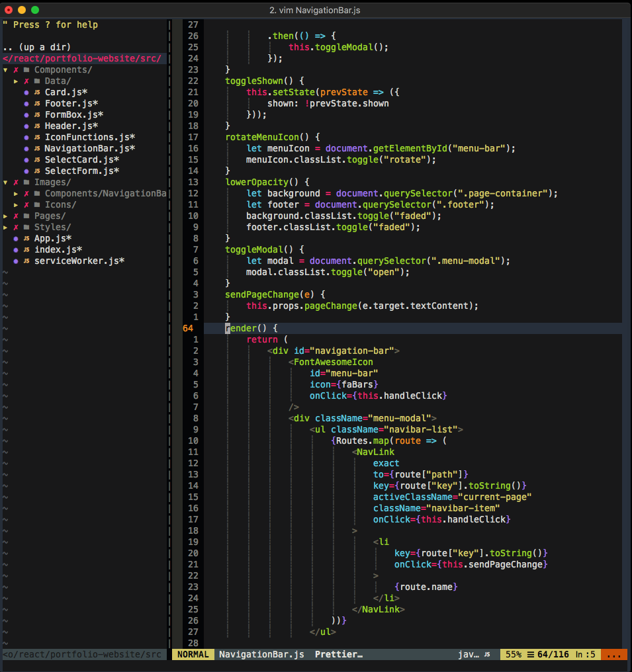Click the purple status dot beside Card.js
Viewport: 632px width, 672px height.
pos(26,93)
